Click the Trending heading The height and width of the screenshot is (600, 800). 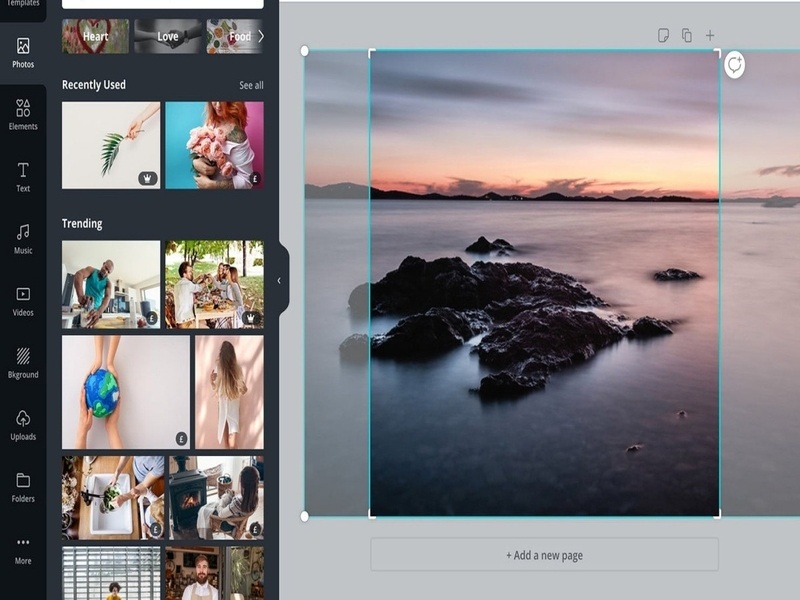point(82,223)
